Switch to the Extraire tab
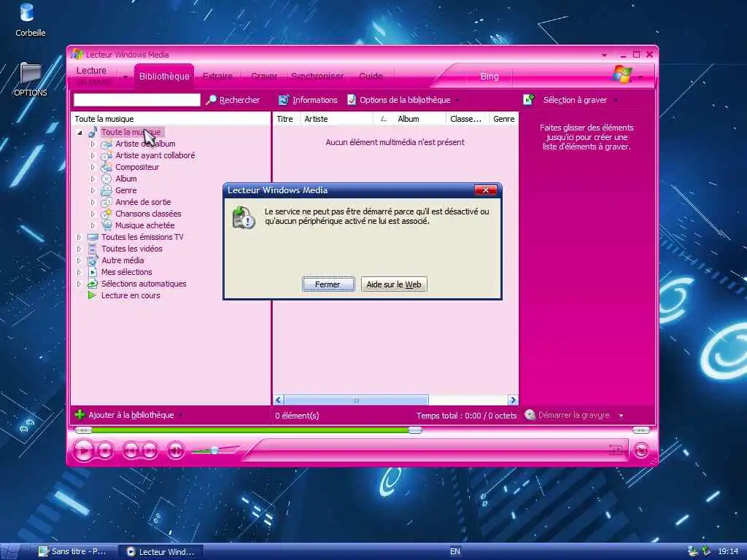747x560 pixels. [x=217, y=76]
